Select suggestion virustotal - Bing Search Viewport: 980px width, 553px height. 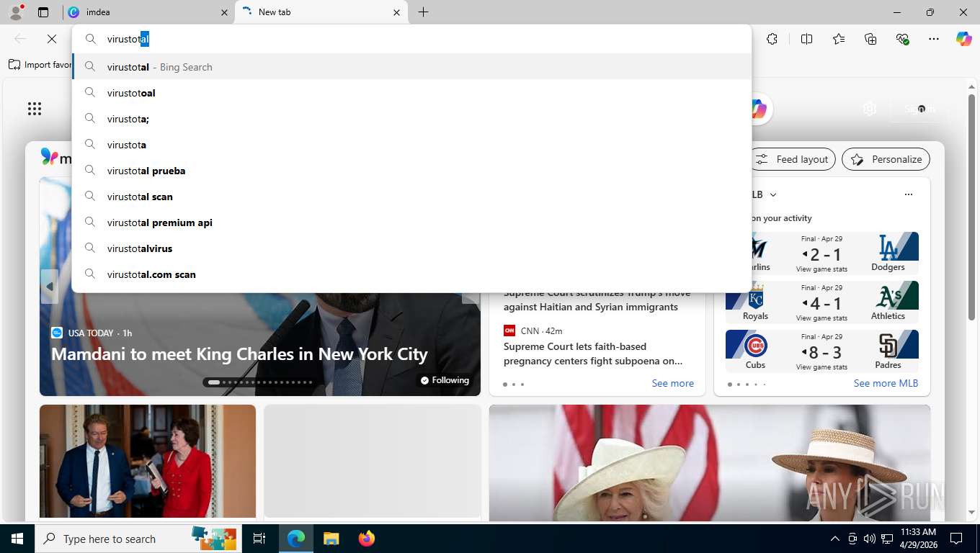(x=412, y=67)
